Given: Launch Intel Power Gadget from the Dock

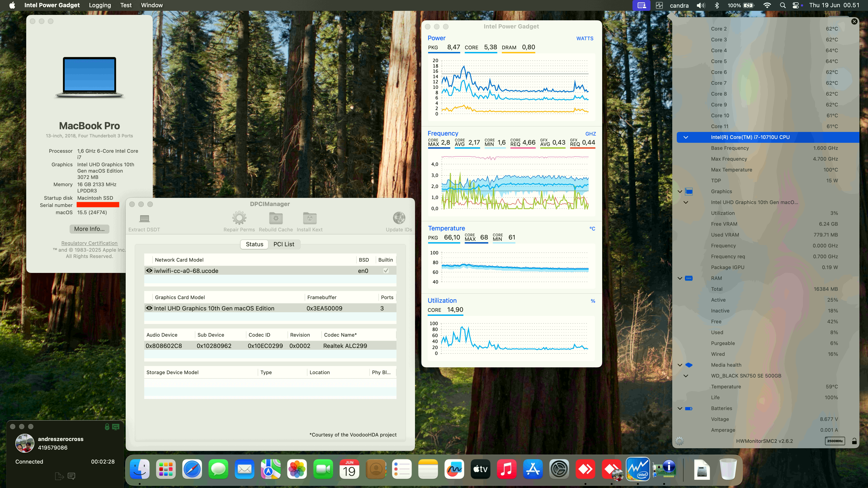Looking at the screenshot, I should 638,469.
